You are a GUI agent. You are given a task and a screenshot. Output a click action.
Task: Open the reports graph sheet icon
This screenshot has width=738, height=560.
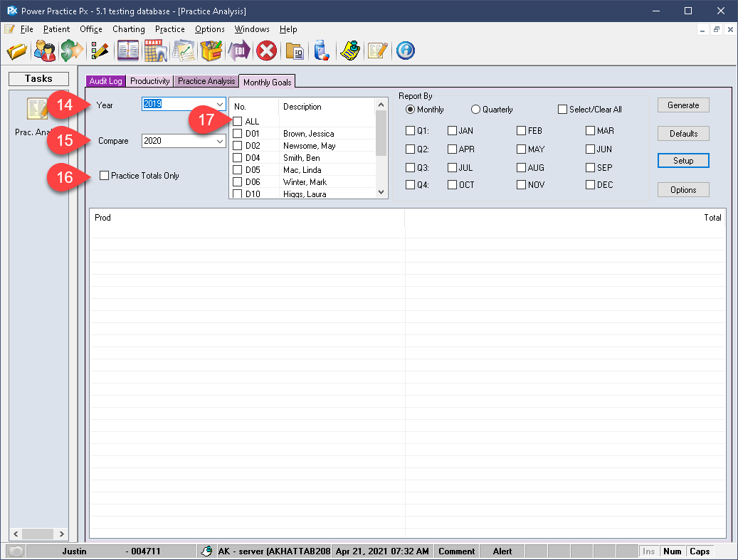pyautogui.click(x=184, y=51)
